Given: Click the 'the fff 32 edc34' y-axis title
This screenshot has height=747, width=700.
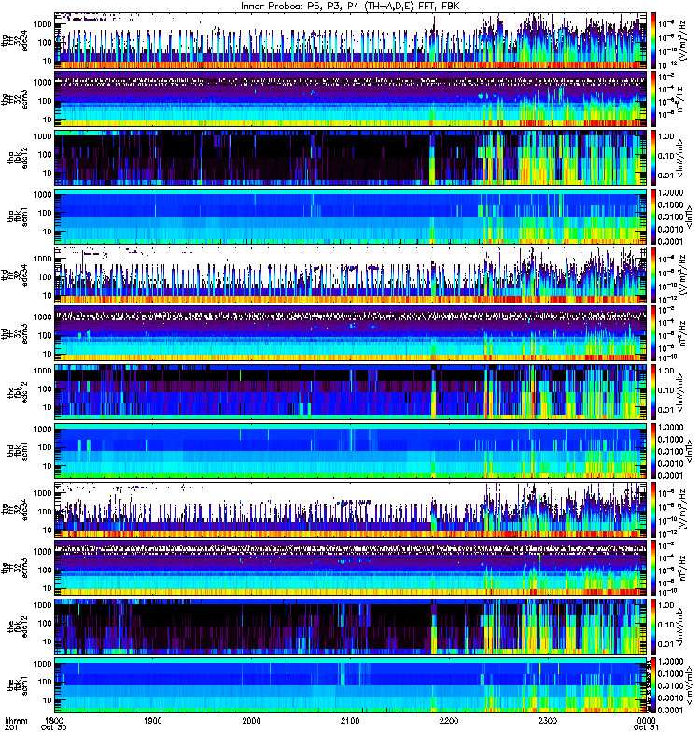Looking at the screenshot, I should (x=14, y=510).
